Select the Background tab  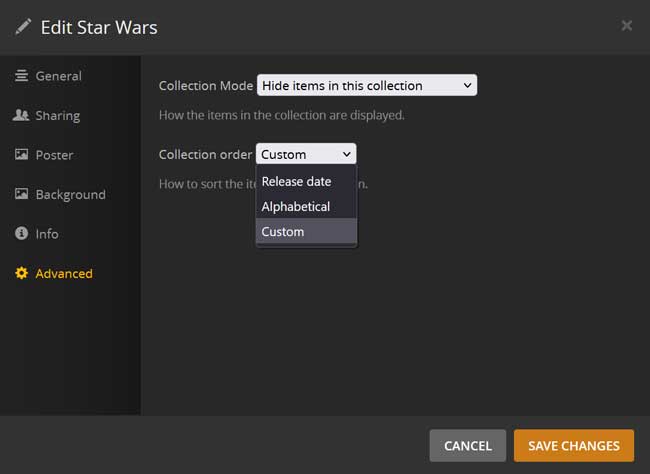[70, 194]
